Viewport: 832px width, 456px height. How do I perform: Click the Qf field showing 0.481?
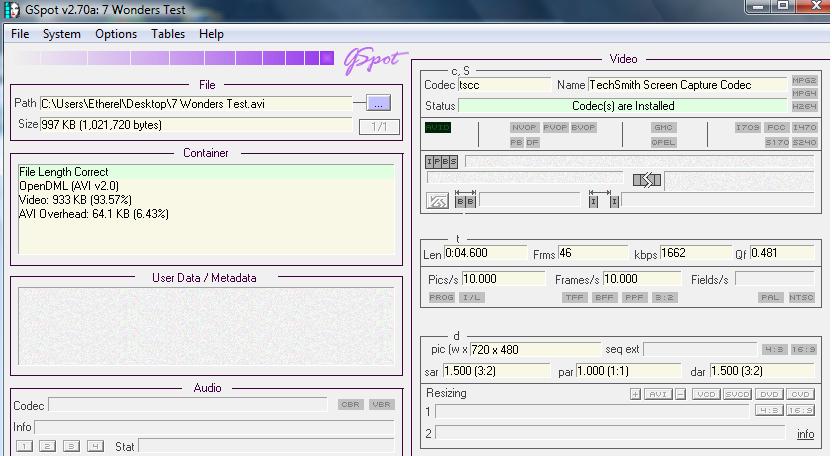point(782,253)
